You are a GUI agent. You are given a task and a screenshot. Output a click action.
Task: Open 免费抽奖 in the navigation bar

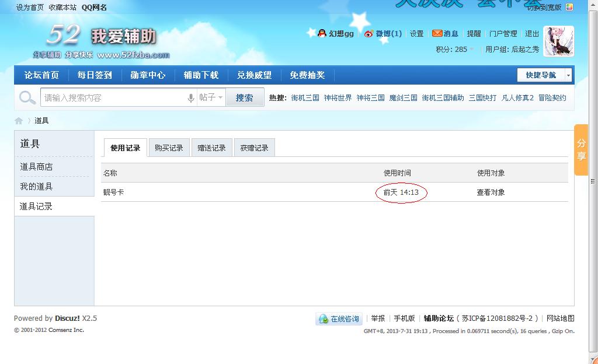click(x=307, y=75)
